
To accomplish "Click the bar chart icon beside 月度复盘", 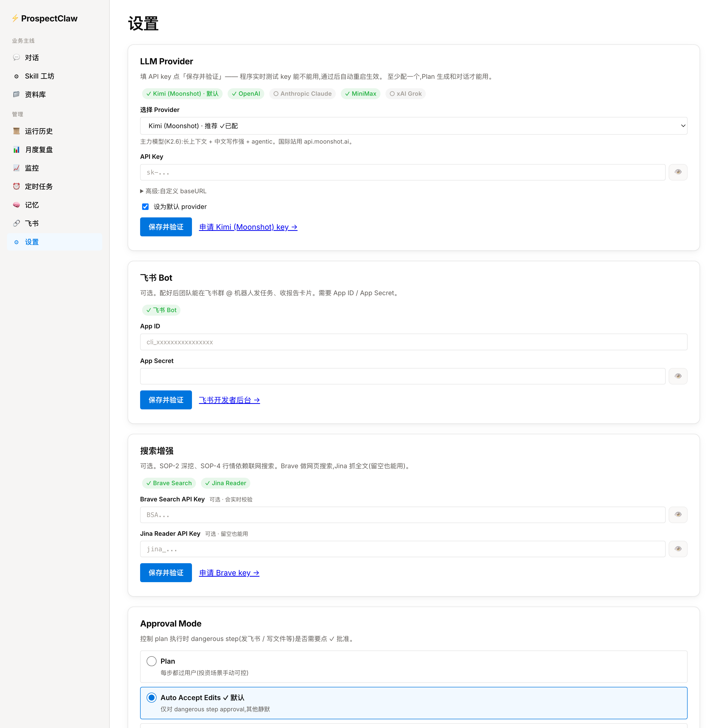I will [x=16, y=149].
